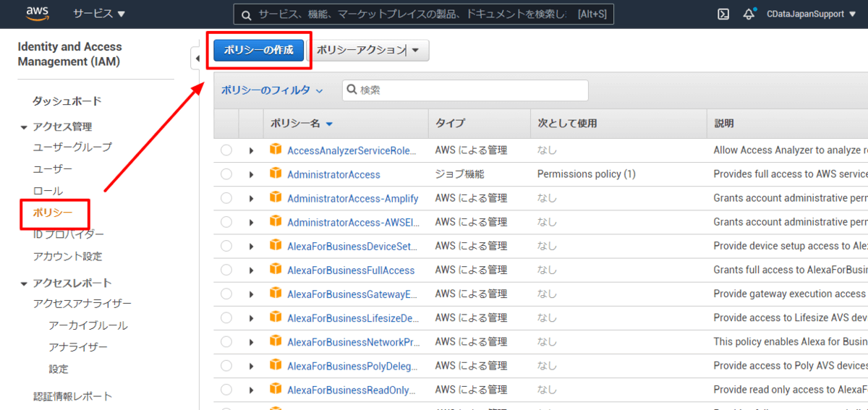This screenshot has width=868, height=410.
Task: Open the サービス menu
Action: (98, 14)
